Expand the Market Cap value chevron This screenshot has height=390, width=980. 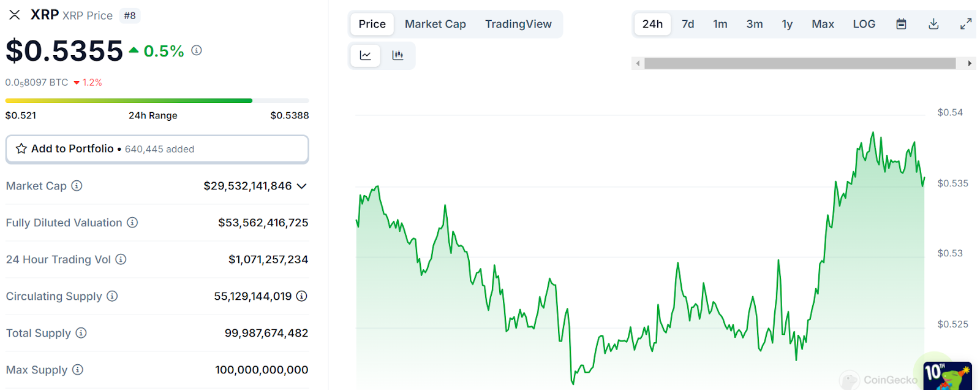point(301,186)
